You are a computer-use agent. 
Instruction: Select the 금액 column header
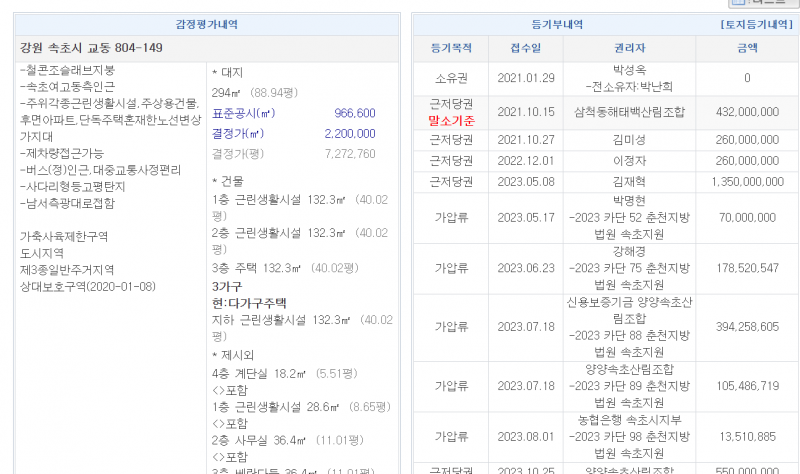[747, 47]
